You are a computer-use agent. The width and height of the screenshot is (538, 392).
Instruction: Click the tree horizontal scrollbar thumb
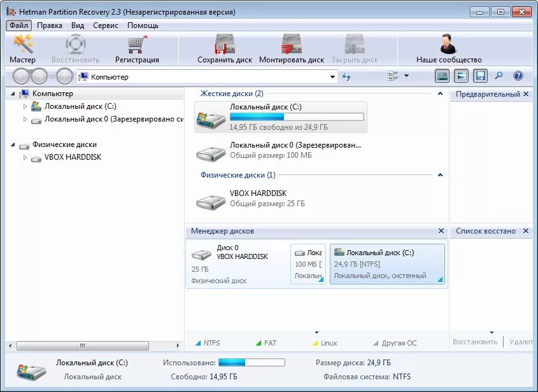[82, 346]
